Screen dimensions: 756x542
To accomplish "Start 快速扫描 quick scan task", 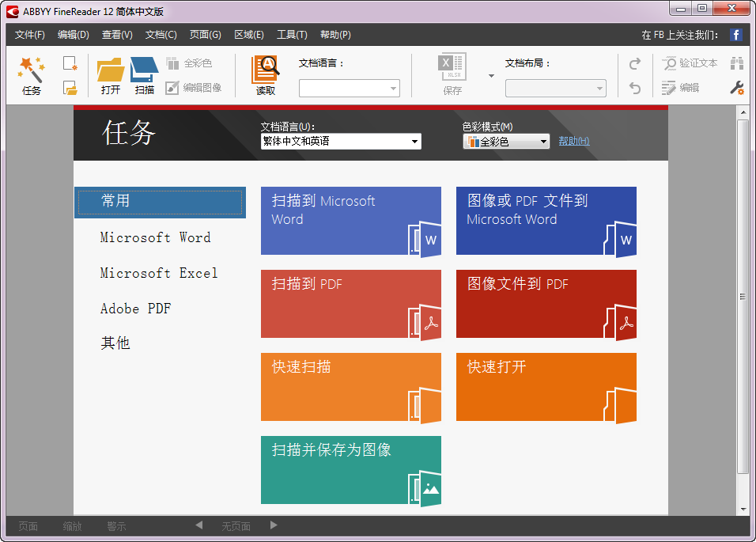I will click(x=350, y=387).
